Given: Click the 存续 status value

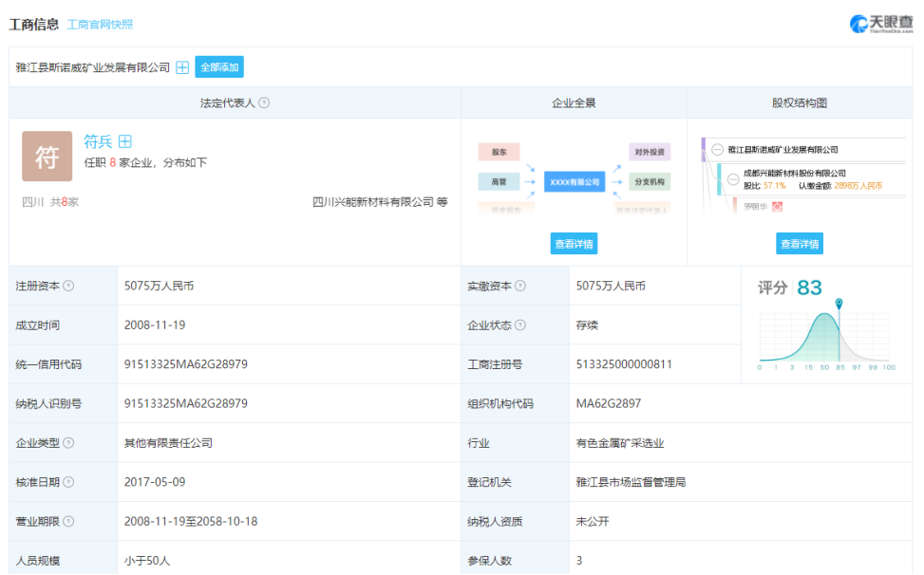Looking at the screenshot, I should pyautogui.click(x=587, y=325).
